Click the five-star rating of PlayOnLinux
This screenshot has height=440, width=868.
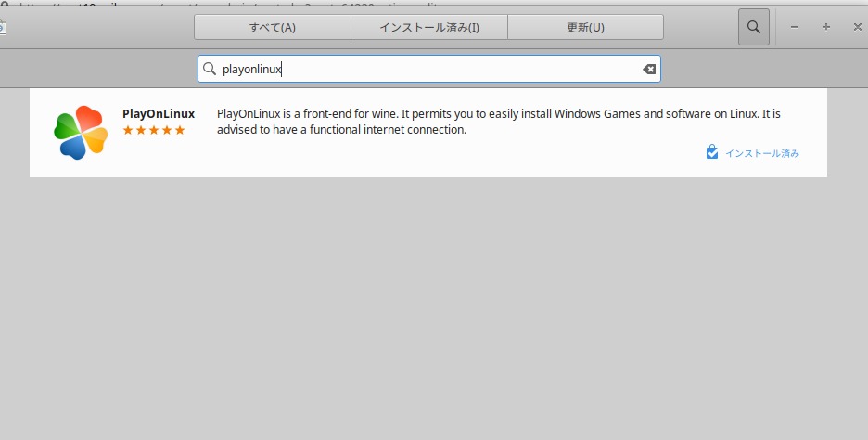(154, 130)
